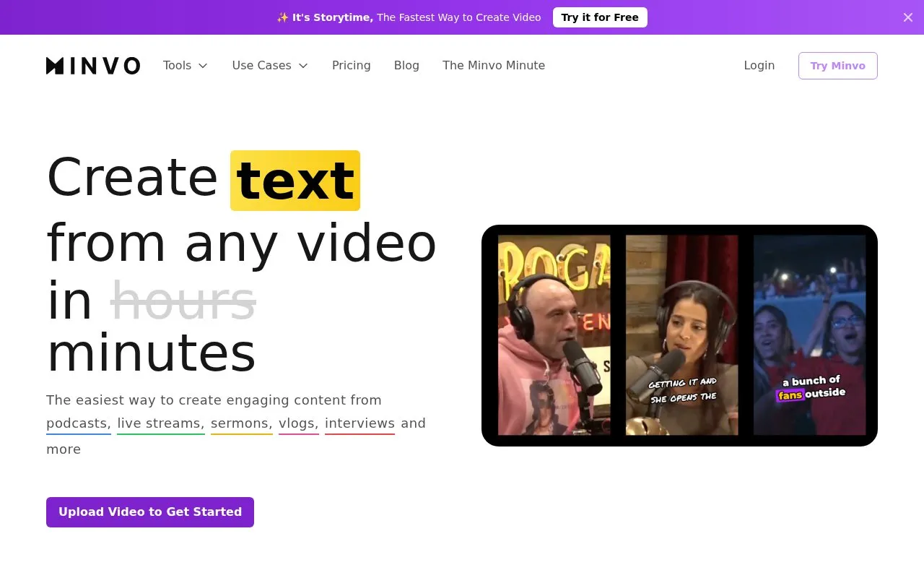924x578 pixels.
Task: Click the Login link
Action: [x=759, y=66]
